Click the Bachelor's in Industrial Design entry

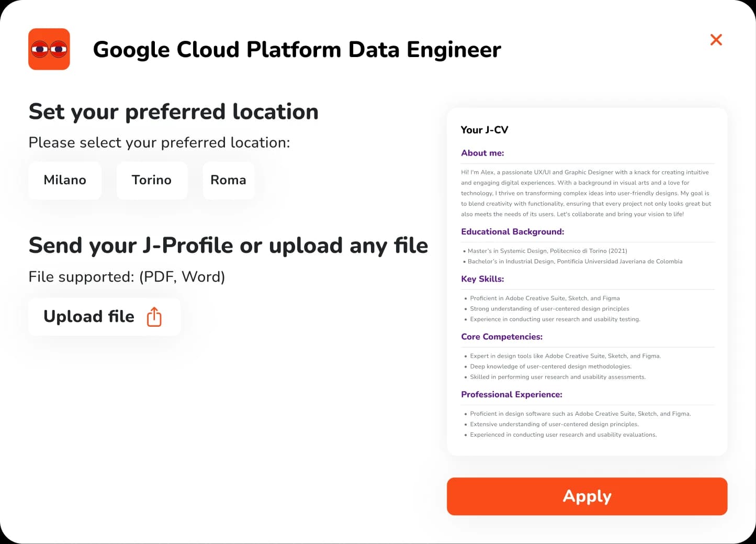coord(574,261)
